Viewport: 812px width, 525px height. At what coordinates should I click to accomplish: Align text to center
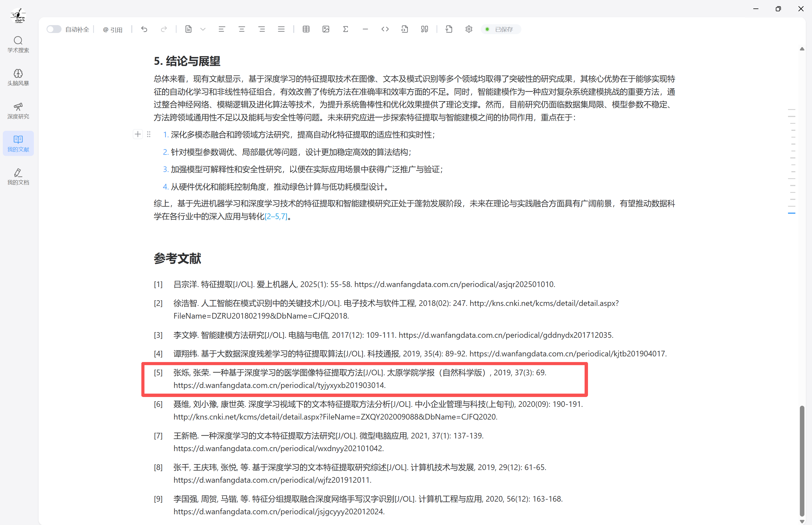point(242,29)
